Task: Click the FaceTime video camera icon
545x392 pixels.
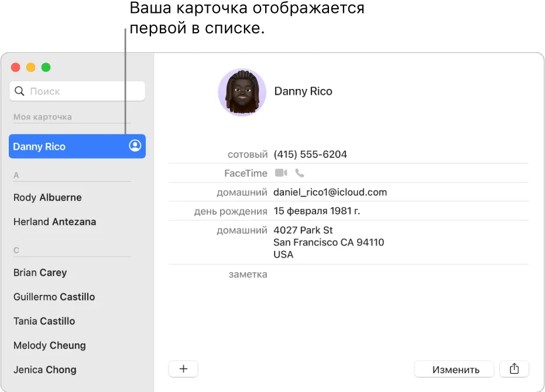Action: coord(281,173)
